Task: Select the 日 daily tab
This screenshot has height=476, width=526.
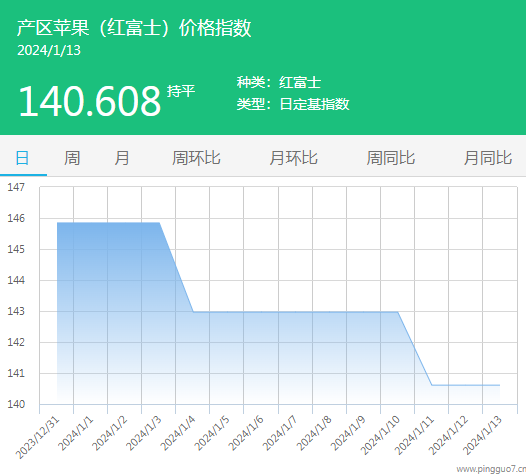Action: (22, 158)
